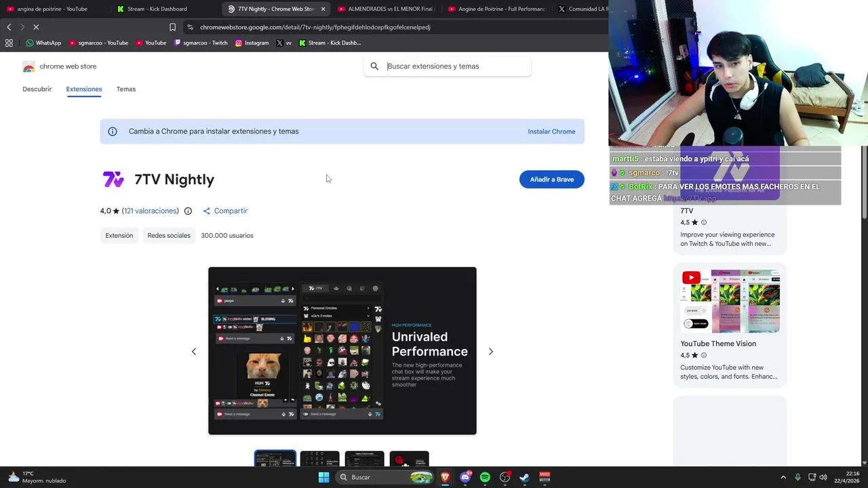Open ratings info circle icon
Screen dimensions: 868x488
point(188,211)
